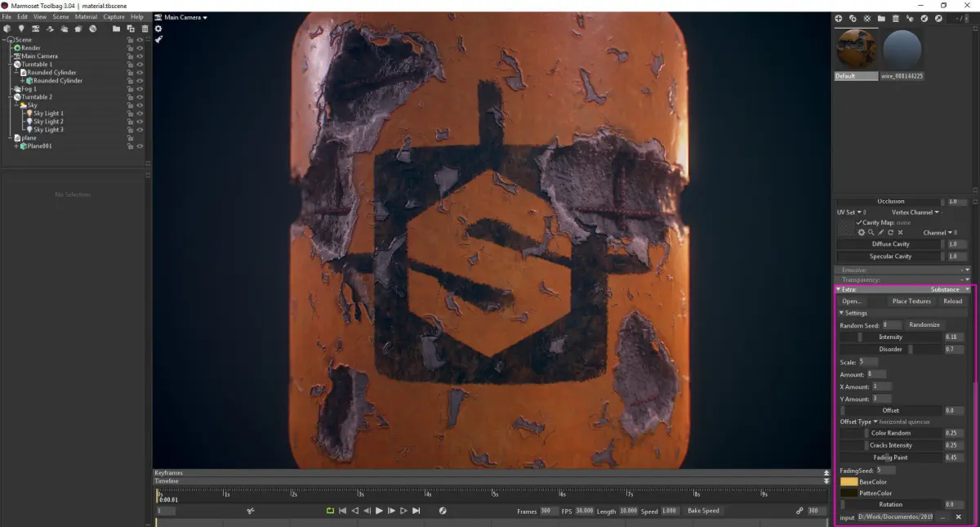Select the Default material thumbnail

(x=856, y=51)
